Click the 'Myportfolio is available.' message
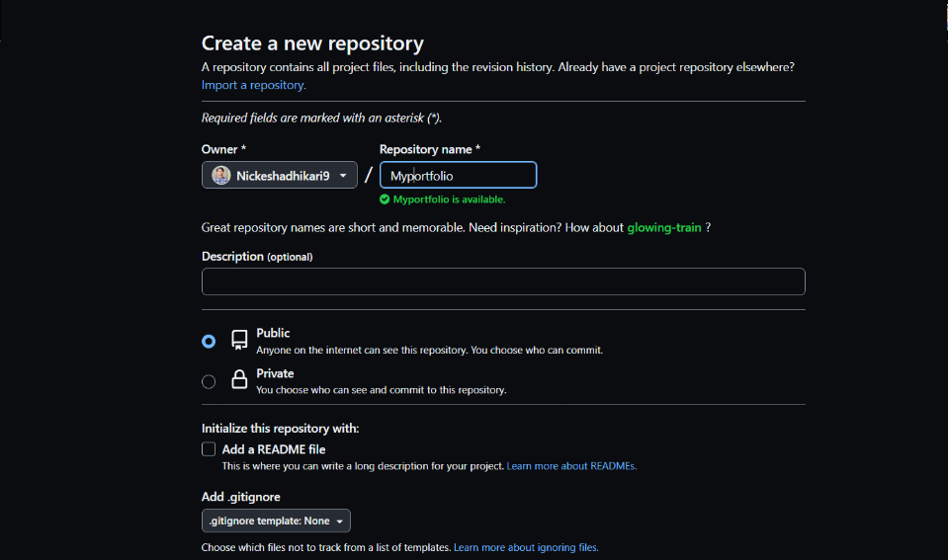 point(449,200)
